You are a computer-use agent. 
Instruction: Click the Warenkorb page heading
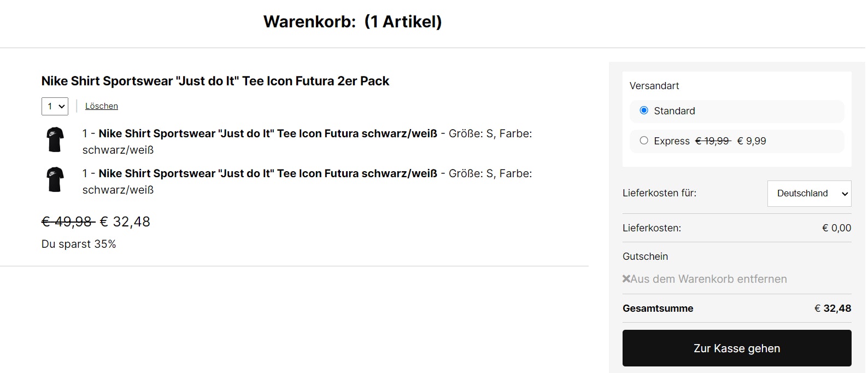coord(353,22)
